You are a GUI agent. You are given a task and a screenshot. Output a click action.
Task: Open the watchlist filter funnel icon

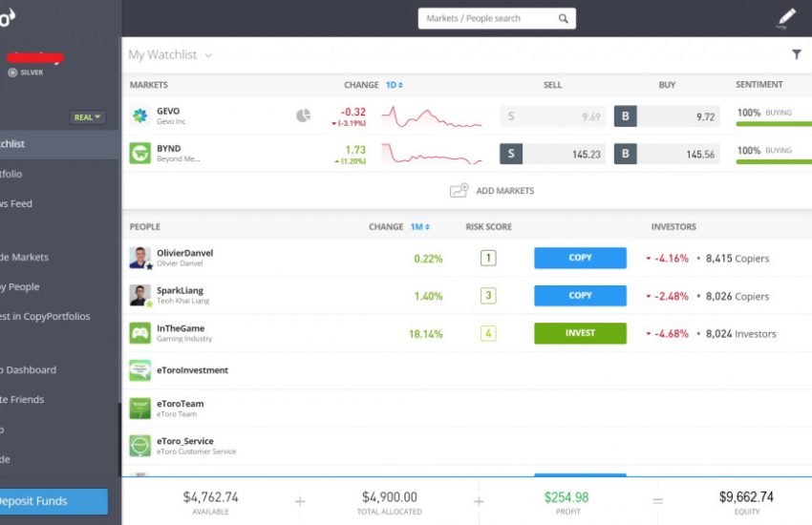pos(797,53)
